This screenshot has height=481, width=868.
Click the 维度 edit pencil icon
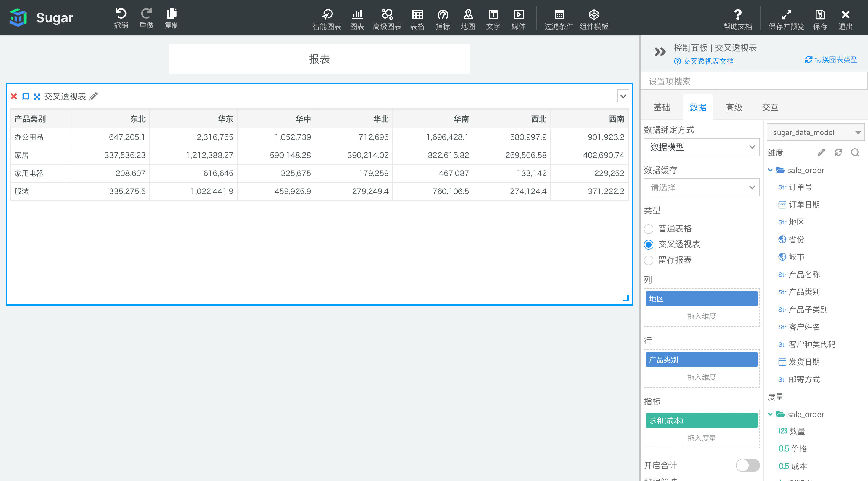821,152
